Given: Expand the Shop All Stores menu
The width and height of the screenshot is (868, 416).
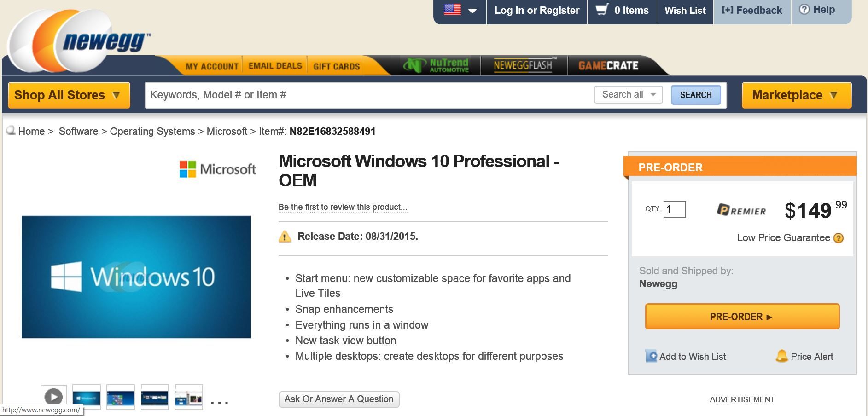Looking at the screenshot, I should [x=69, y=95].
